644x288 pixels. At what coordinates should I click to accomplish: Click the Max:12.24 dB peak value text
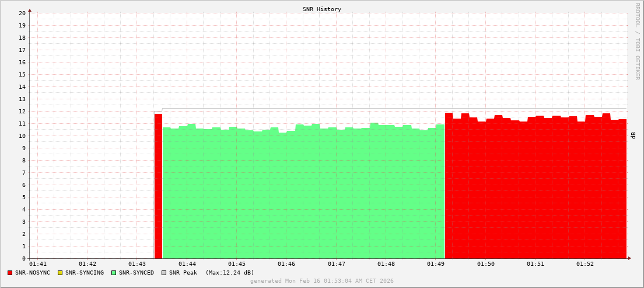coord(230,273)
